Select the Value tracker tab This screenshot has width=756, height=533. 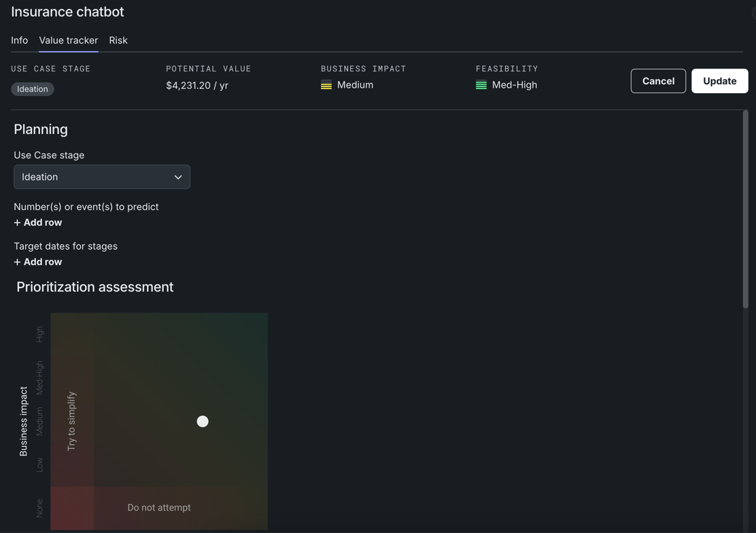pos(69,40)
